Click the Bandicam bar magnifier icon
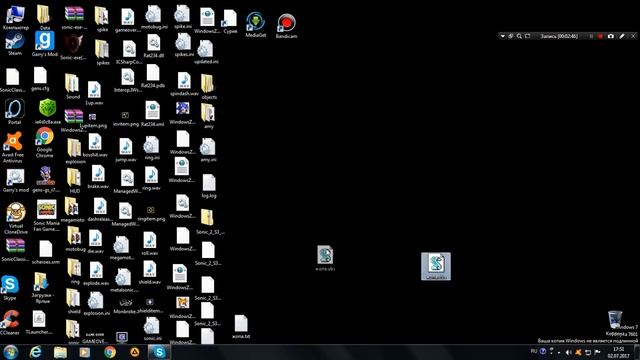The image size is (640, 360). tap(519, 36)
